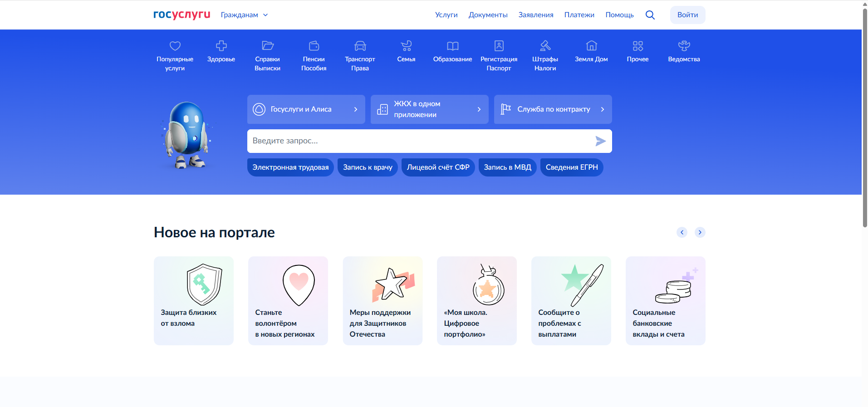Click the Алиса circle icon
Screen dimensions: 868x407
click(x=259, y=109)
